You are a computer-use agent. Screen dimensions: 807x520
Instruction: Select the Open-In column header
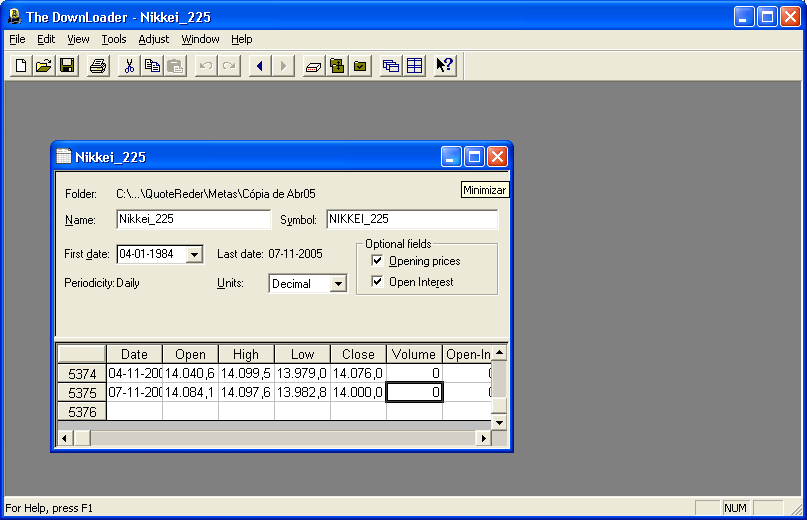(467, 354)
